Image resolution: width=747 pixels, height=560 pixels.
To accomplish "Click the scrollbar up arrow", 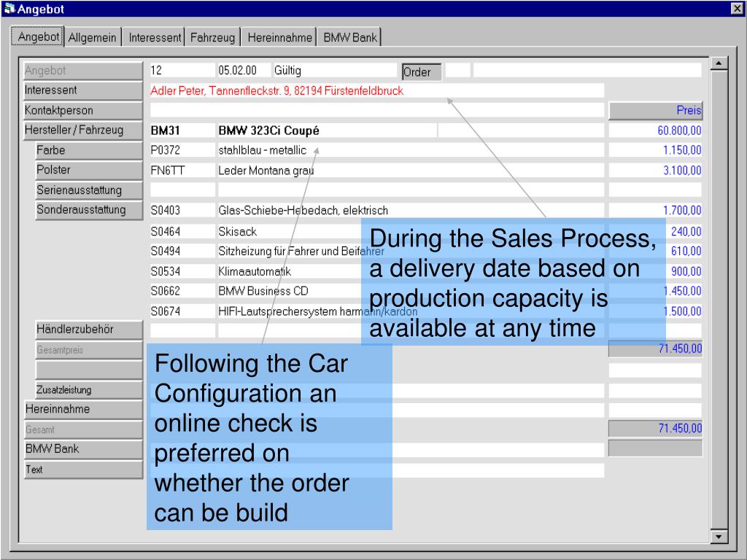I will point(719,63).
